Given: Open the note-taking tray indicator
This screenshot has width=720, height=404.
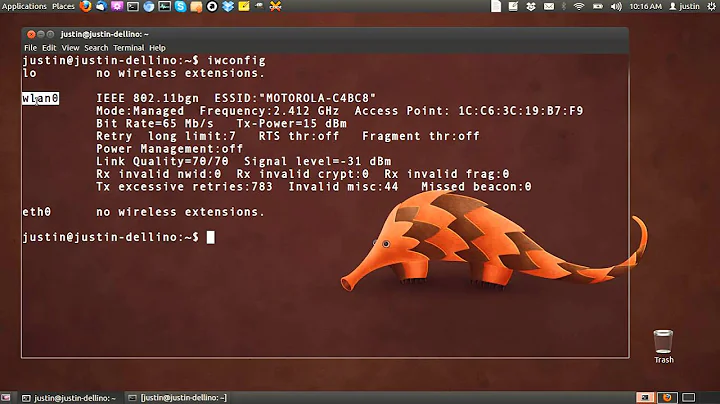Looking at the screenshot, I should [513, 6].
